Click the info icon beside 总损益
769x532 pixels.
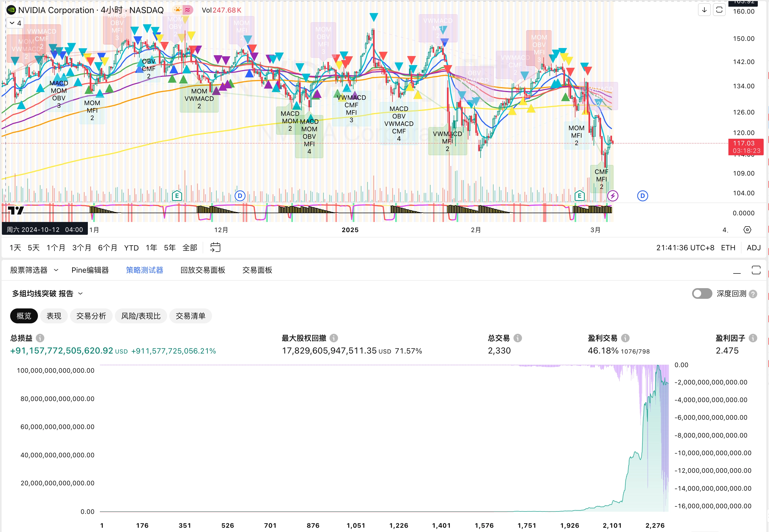(x=40, y=338)
